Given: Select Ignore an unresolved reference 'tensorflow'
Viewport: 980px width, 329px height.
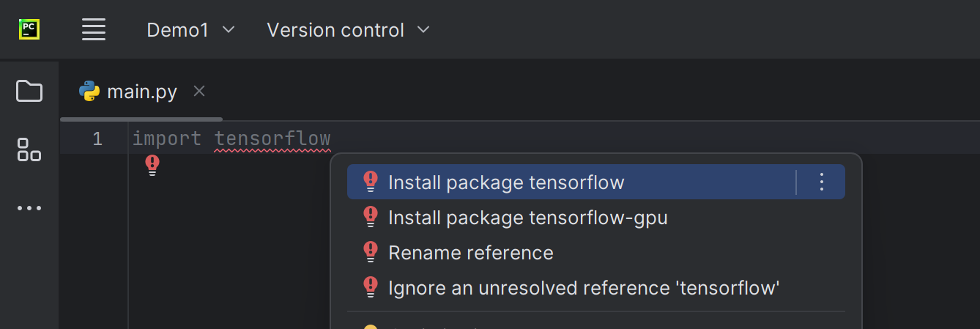Looking at the screenshot, I should (x=583, y=288).
